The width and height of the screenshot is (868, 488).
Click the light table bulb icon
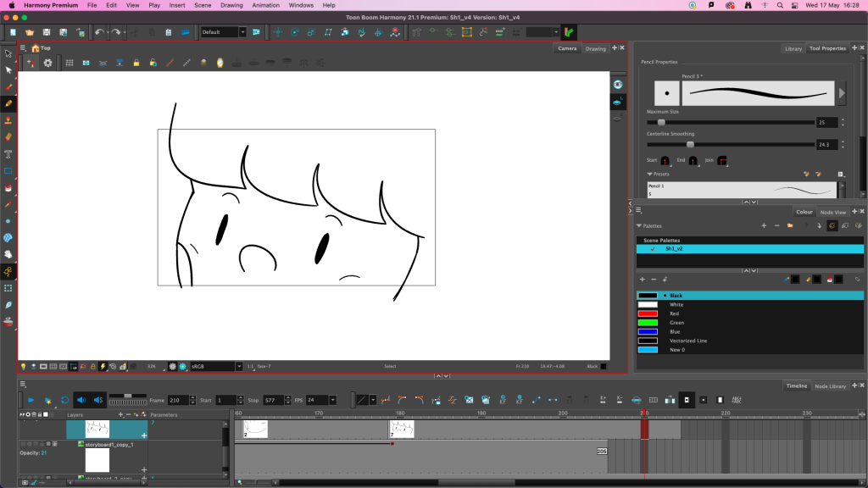pyautogui.click(x=23, y=366)
